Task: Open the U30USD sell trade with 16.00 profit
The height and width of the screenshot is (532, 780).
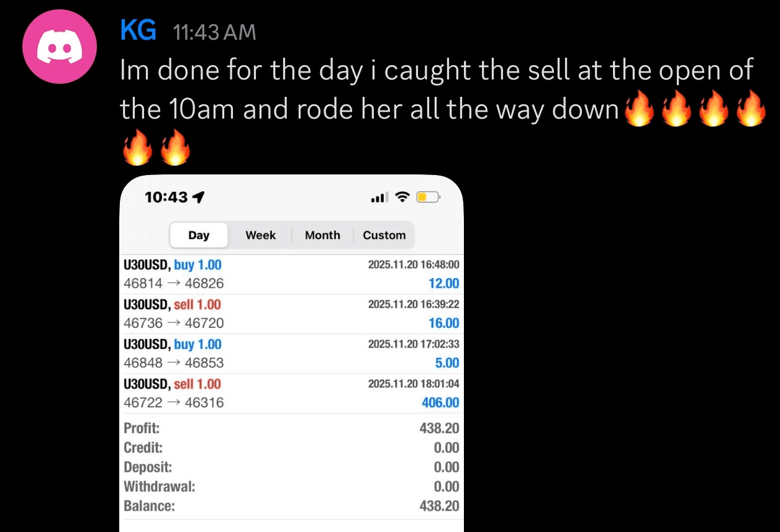Action: pyautogui.click(x=291, y=314)
